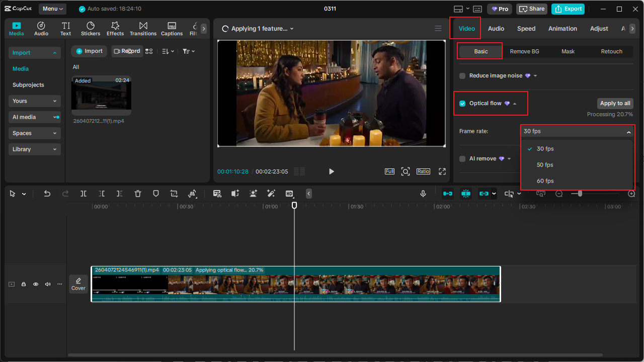The width and height of the screenshot is (644, 362).
Task: Expand the AI media section
Action: [x=35, y=117]
